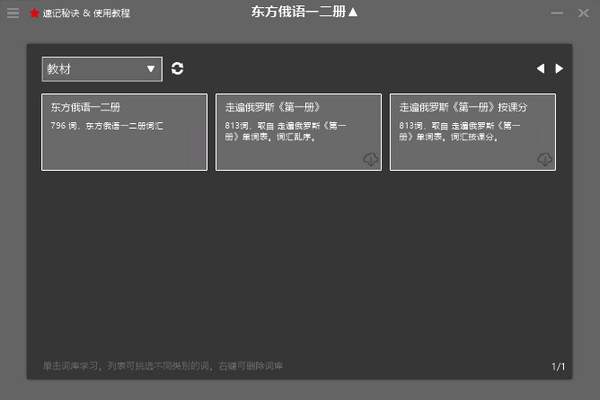Open the hamburger menu in the title bar
600x400 pixels.
(x=13, y=13)
